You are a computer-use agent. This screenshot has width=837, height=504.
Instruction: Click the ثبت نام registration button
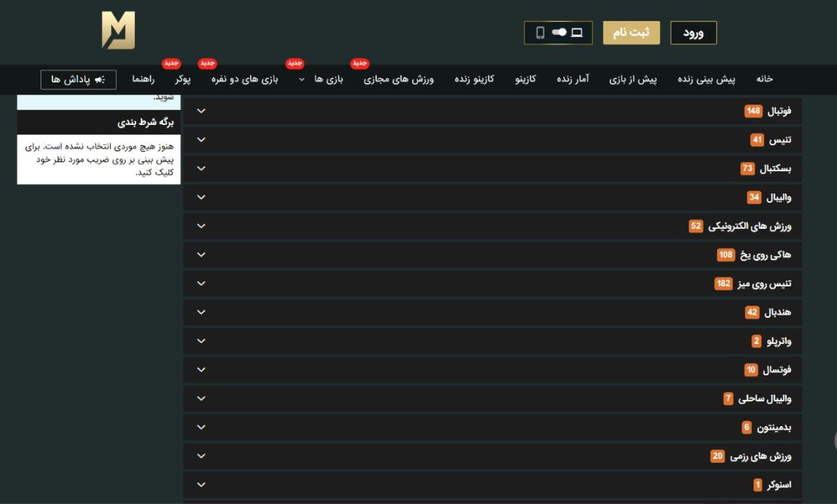point(630,31)
